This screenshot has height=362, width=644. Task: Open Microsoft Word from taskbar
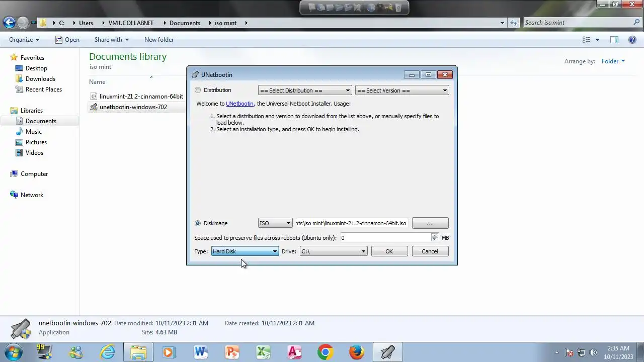pos(200,352)
